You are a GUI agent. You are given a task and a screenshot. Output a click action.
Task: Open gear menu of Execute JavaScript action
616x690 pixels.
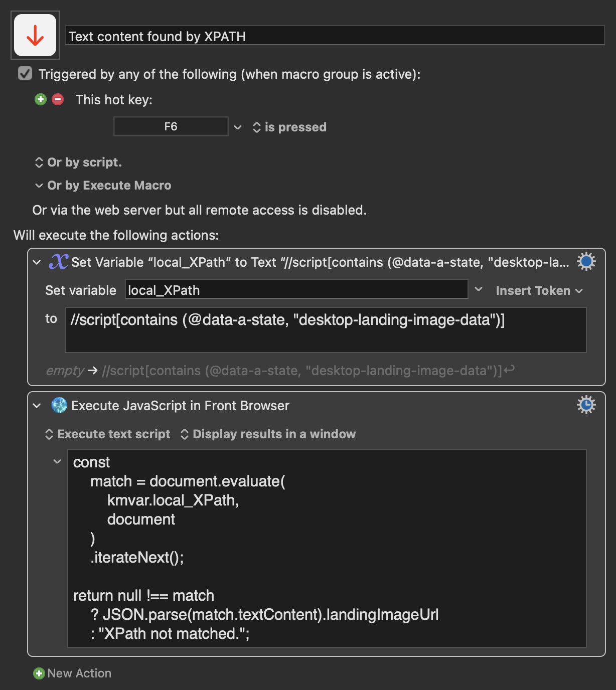(x=586, y=405)
